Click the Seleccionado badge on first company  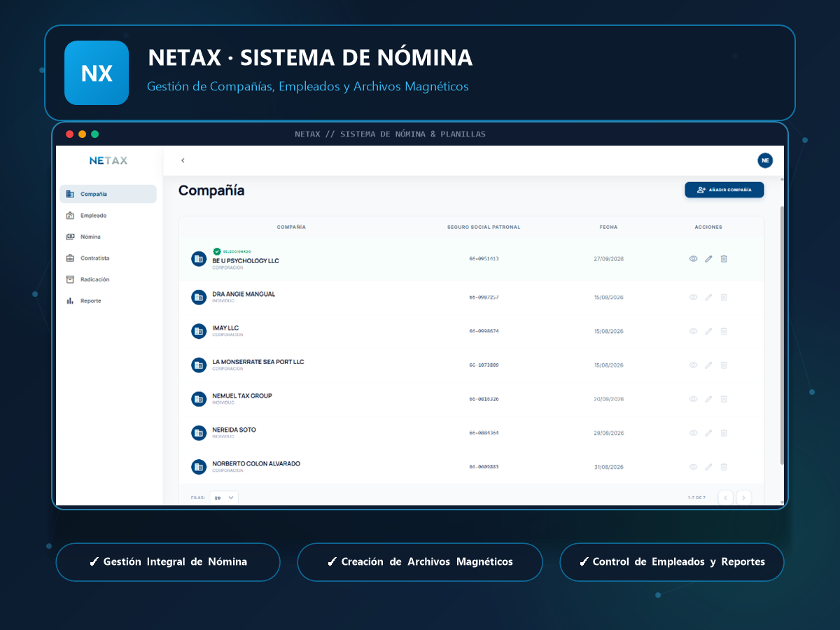pyautogui.click(x=232, y=251)
